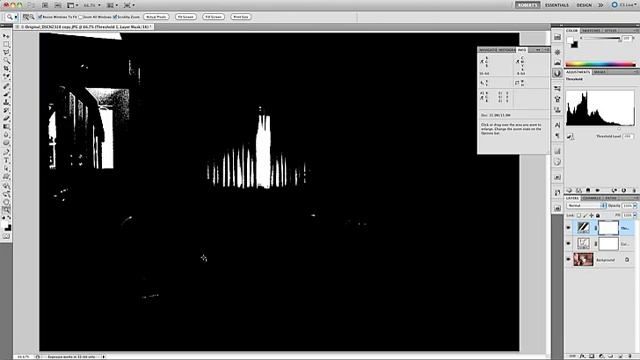The width and height of the screenshot is (640, 360).
Task: Select the Lasso tool
Action: [x=7, y=52]
